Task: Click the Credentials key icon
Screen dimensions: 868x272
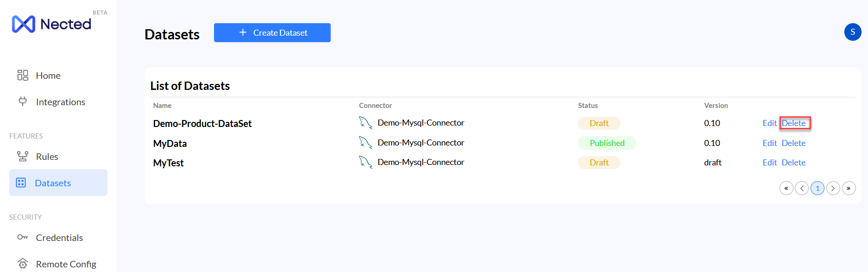Action: tap(23, 237)
